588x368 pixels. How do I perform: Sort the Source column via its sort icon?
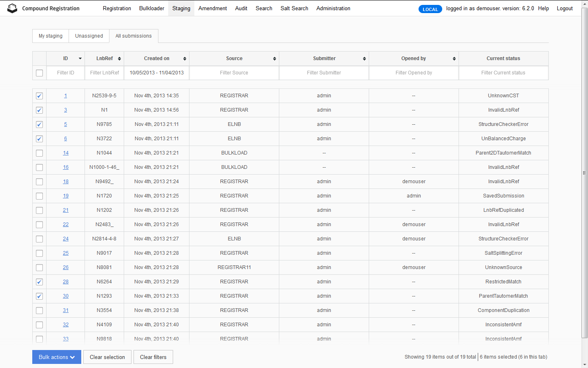tap(274, 58)
